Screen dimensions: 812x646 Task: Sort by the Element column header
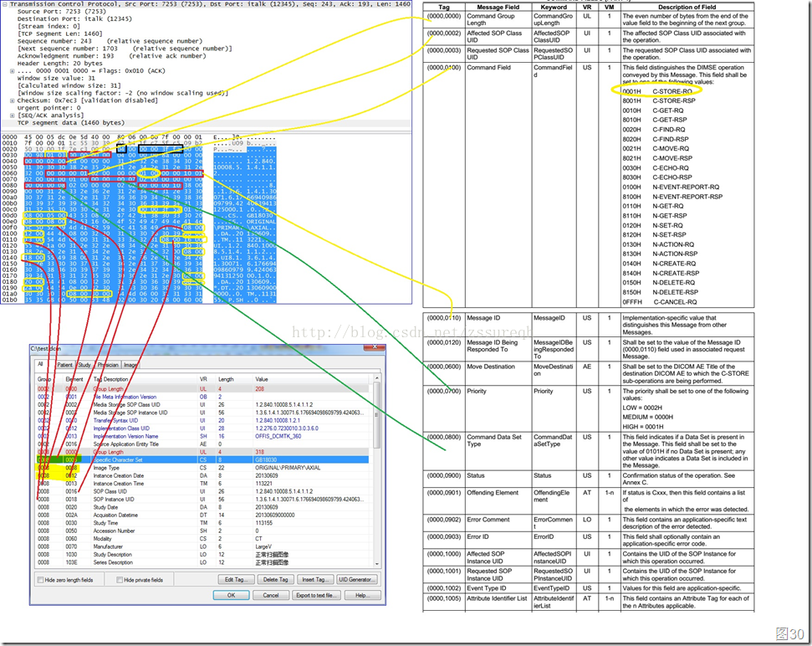pos(77,379)
